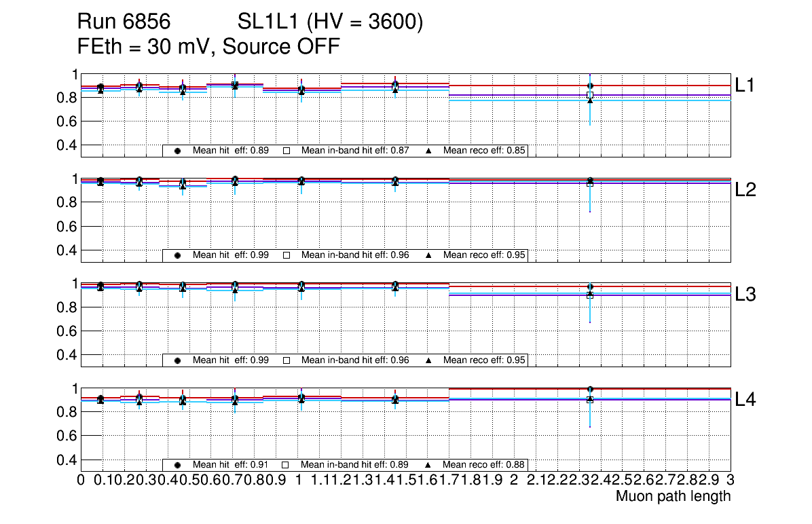Click the open square data point in the L1 rightmost bin
Viewport: 812px width, 524px height.
tap(590, 95)
